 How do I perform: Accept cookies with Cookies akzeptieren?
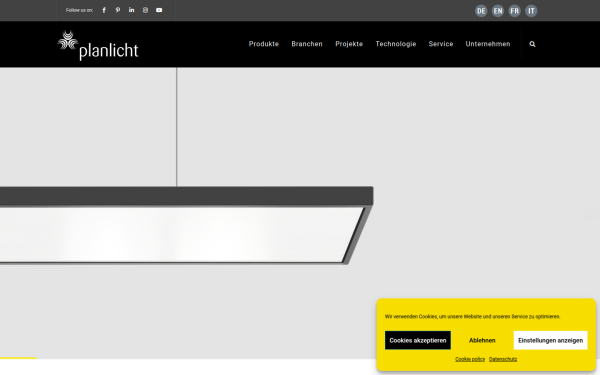point(418,340)
